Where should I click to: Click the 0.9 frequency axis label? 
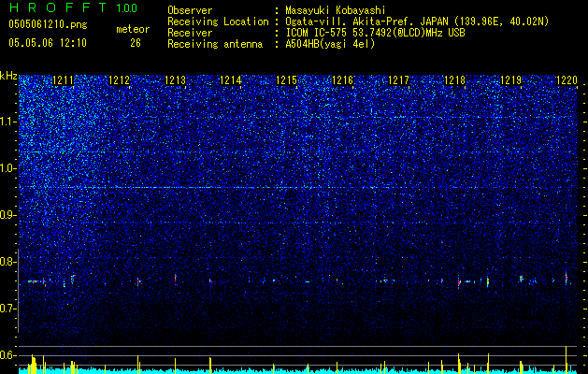point(8,215)
